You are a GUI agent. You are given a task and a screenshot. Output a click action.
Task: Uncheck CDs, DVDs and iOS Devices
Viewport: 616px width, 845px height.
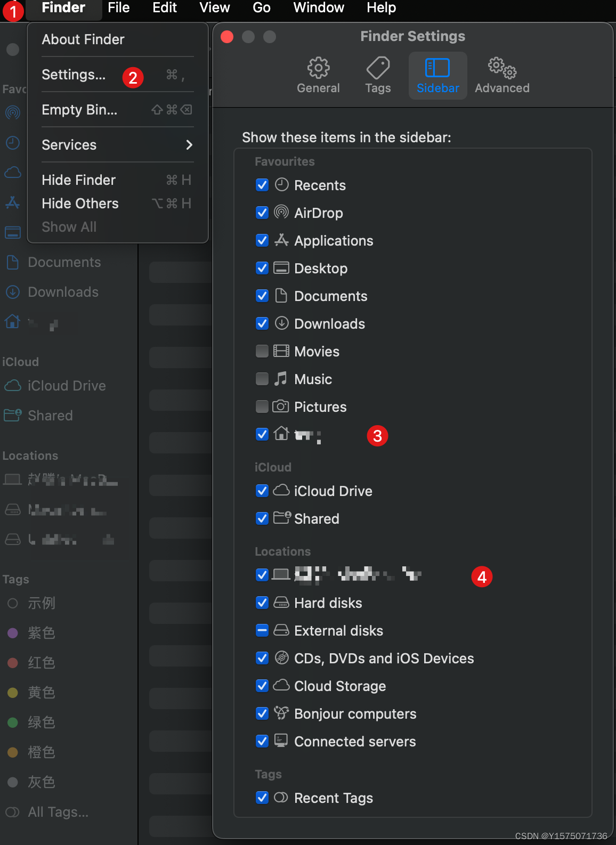(262, 658)
